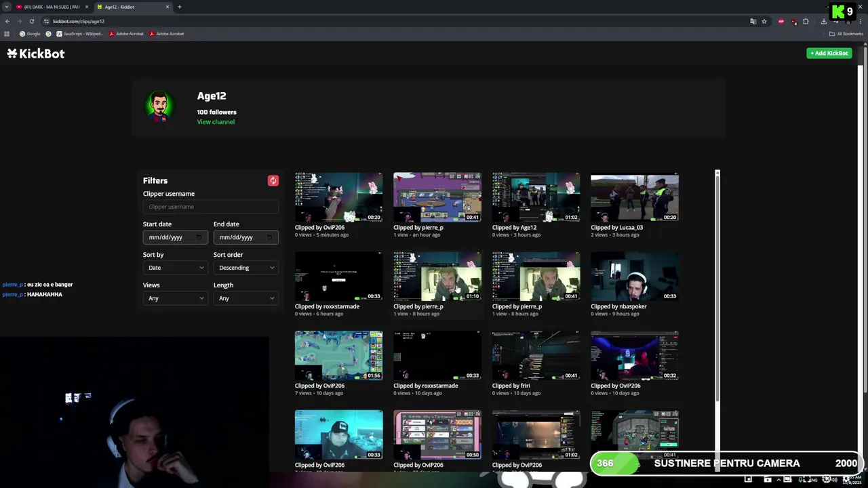This screenshot has width=868, height=488.
Task: Open the tab search chevron
Action: tap(6, 7)
